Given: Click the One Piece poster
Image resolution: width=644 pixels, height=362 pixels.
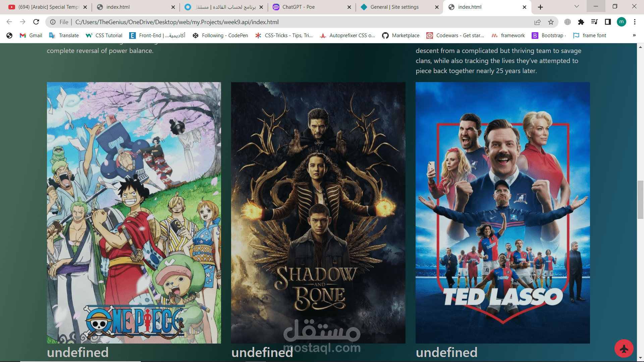Looking at the screenshot, I should (134, 213).
